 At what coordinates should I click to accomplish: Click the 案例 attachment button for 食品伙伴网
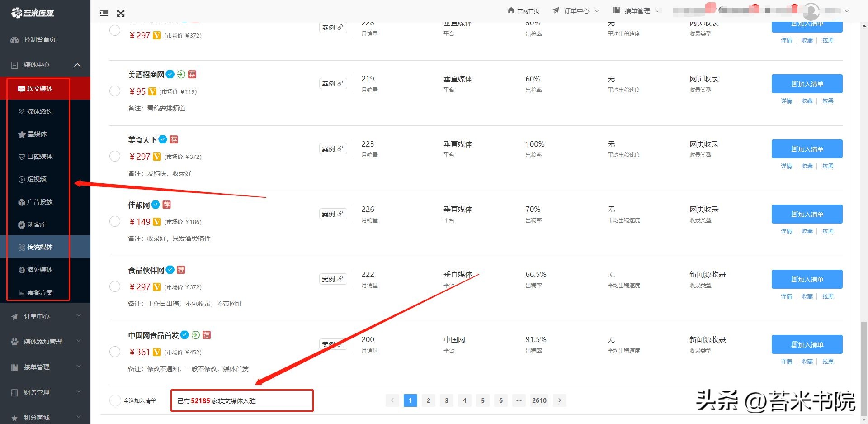(333, 279)
